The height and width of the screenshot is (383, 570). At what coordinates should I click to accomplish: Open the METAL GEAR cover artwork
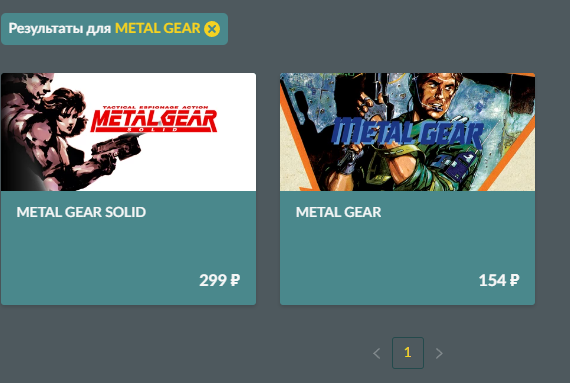click(407, 132)
